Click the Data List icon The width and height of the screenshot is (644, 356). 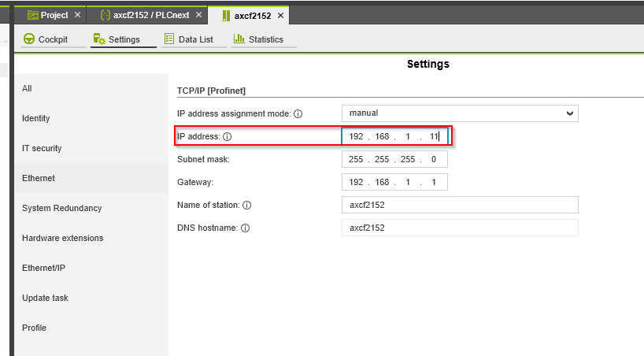(x=169, y=39)
